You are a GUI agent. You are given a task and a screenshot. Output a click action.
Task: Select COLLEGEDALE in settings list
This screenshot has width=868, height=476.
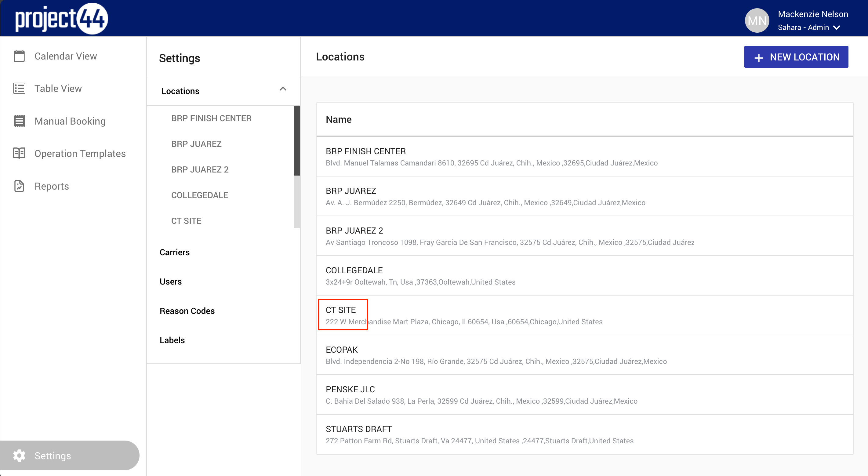pyautogui.click(x=199, y=195)
